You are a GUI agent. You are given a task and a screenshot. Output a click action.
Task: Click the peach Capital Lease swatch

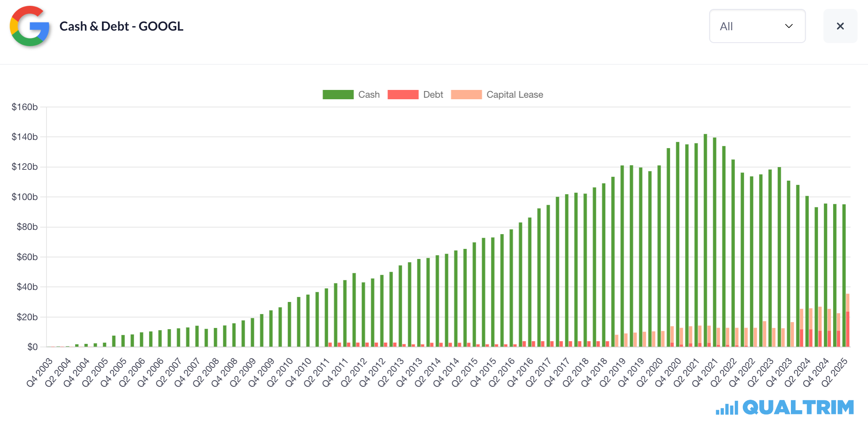tap(466, 95)
